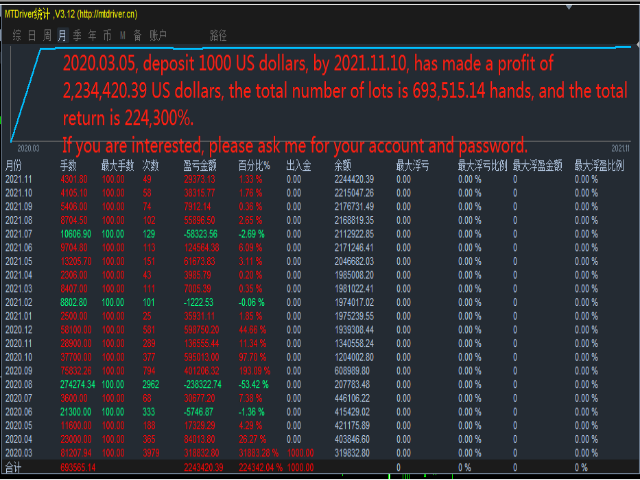Select the 2021.08 month row

click(x=320, y=220)
